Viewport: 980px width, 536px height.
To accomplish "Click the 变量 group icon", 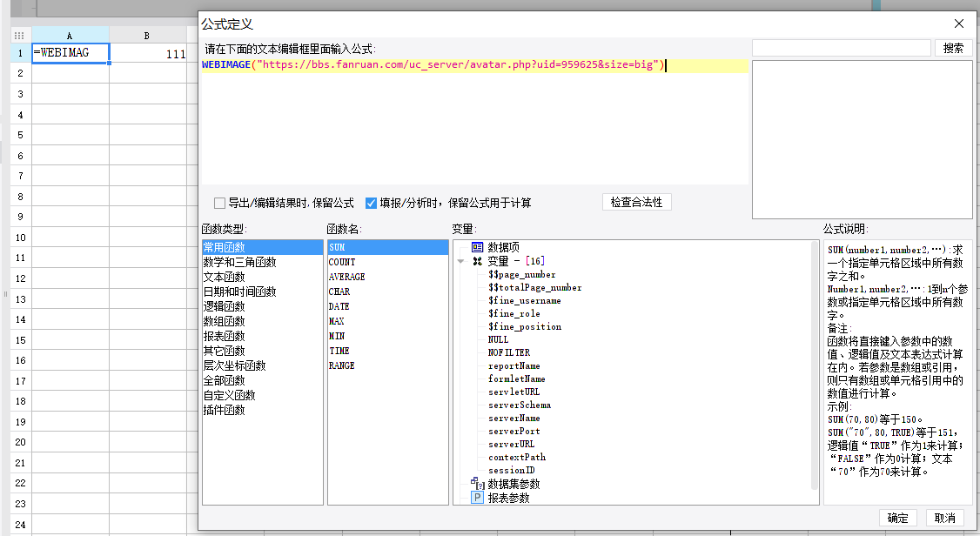I will (x=478, y=261).
